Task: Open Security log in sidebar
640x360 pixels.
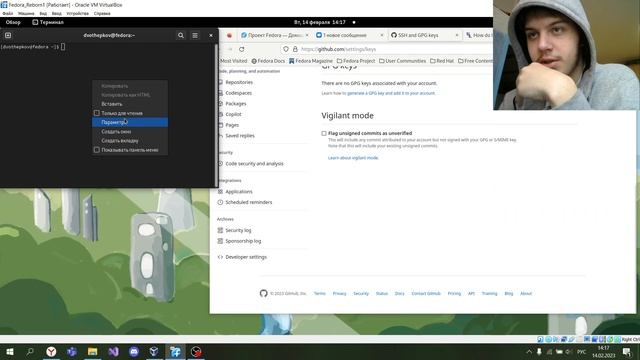Action: point(238,230)
